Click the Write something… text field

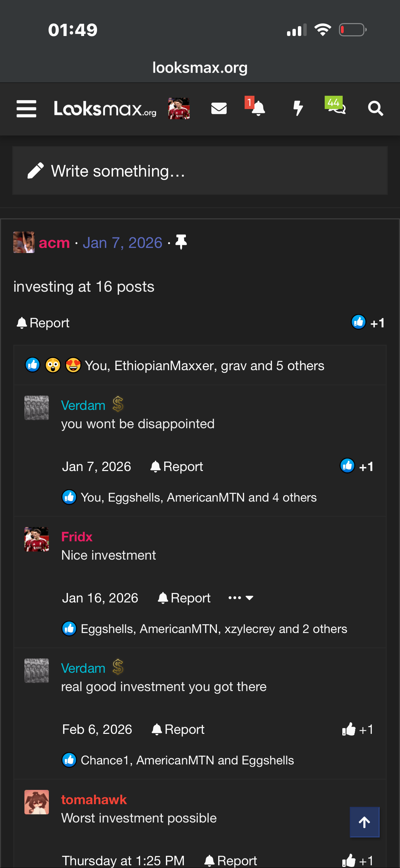click(200, 171)
